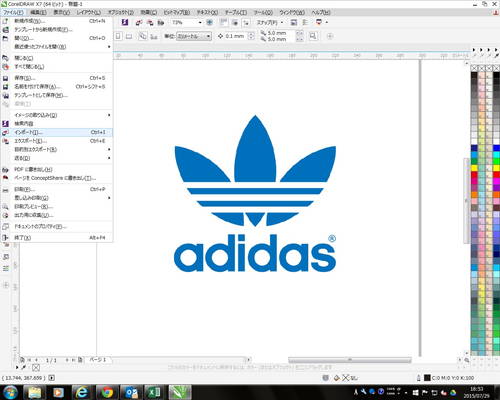The width and height of the screenshot is (500, 400).
Task: Open Excel from the taskbar
Action: pos(155,392)
